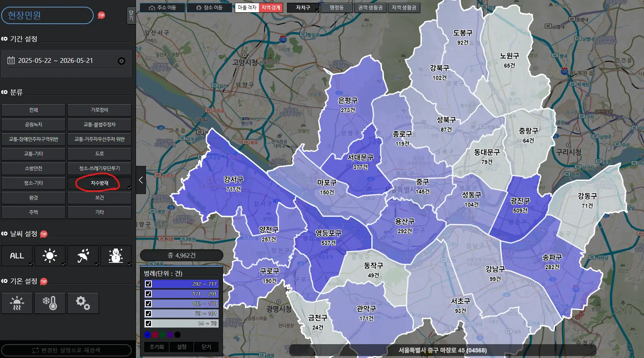Choose the cold thermometer temperature icon

(x=50, y=303)
